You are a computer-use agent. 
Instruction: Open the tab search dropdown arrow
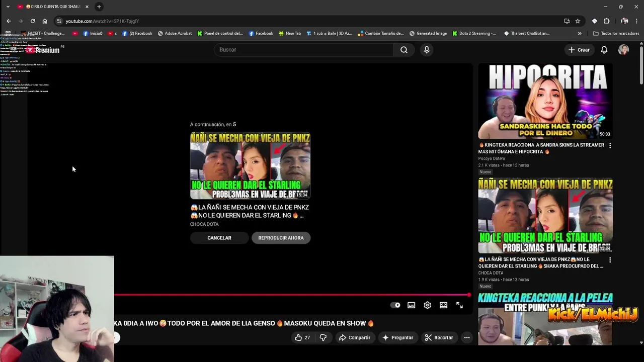pyautogui.click(x=8, y=7)
